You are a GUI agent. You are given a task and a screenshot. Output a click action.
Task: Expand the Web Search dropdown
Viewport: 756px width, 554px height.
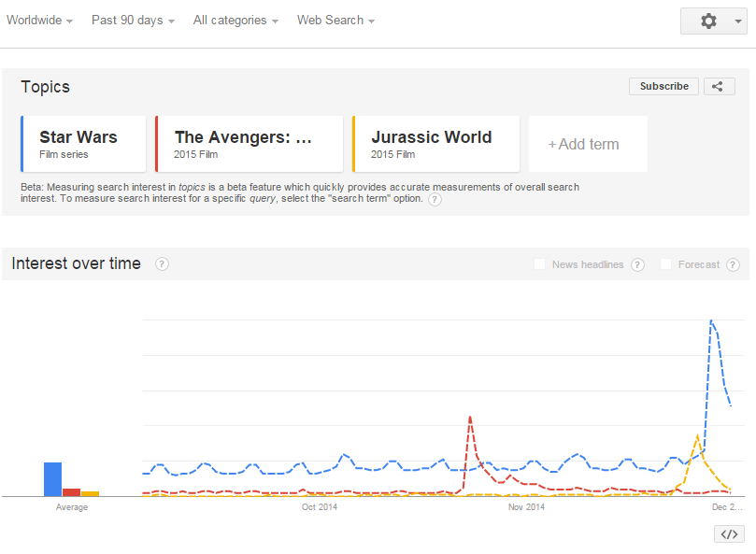[x=335, y=21]
